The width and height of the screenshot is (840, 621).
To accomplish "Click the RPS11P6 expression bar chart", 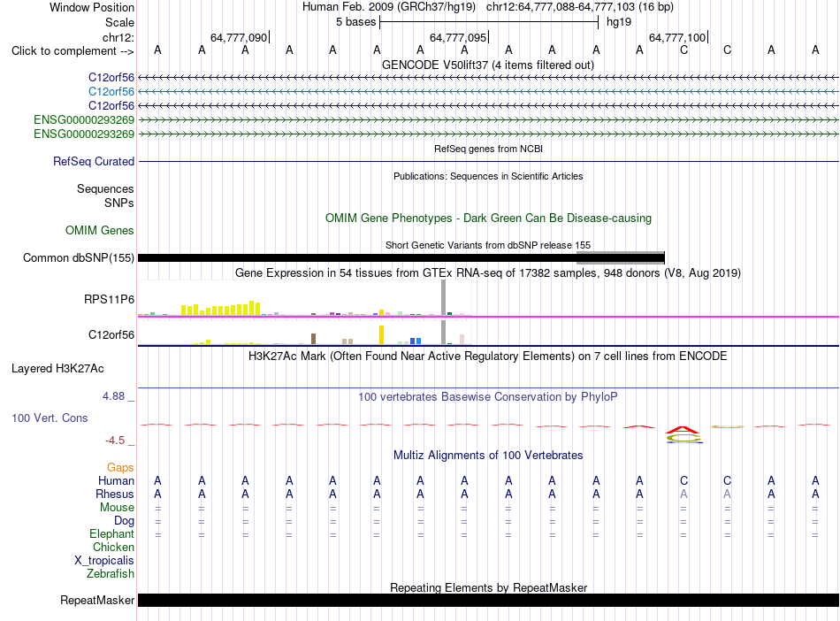I will [x=304, y=298].
